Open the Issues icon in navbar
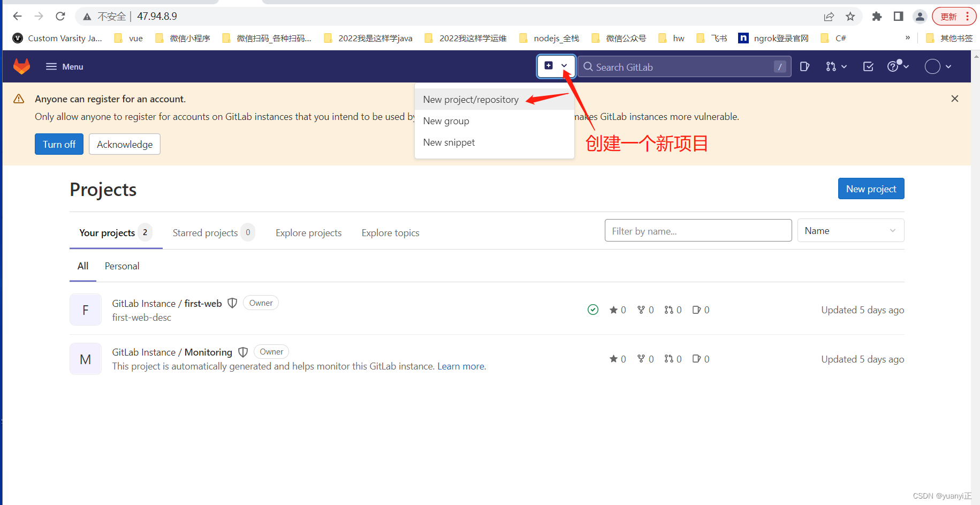980x505 pixels. 804,66
